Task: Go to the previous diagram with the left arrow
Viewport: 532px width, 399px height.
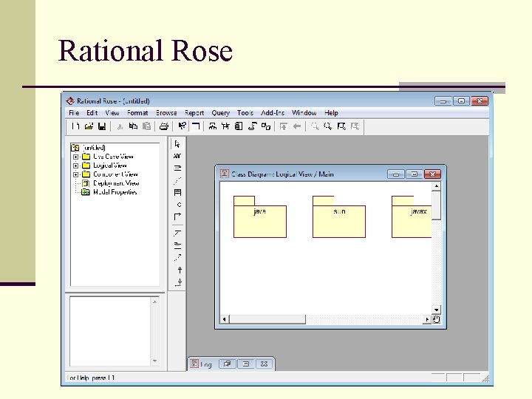Action: pyautogui.click(x=297, y=126)
